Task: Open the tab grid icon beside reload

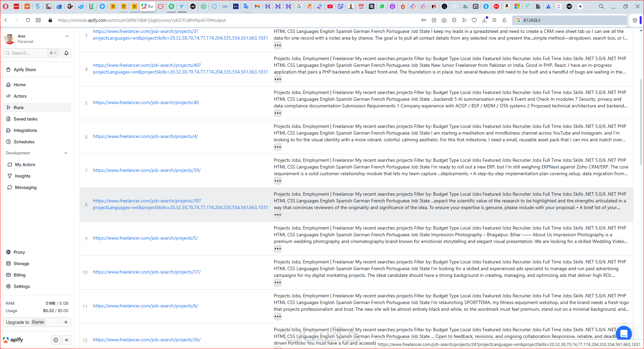Action: tap(38, 20)
